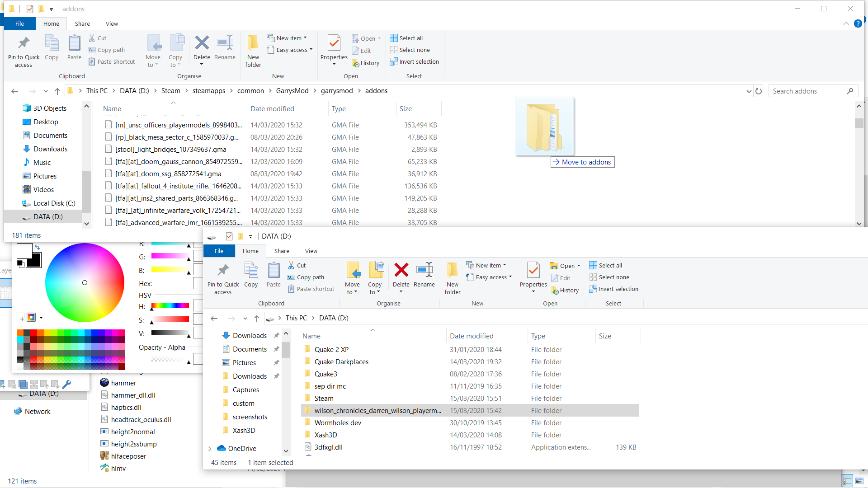Click the up-folder arrow in DATA (D:) window
868x488 pixels.
[257, 319]
